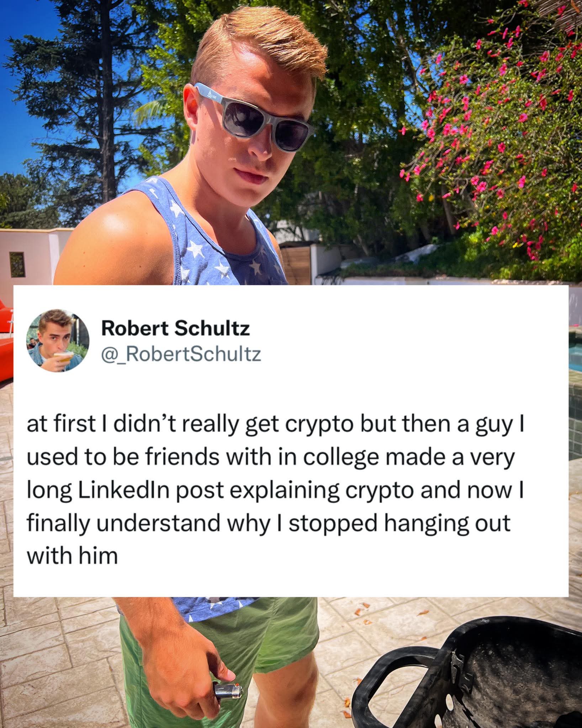Screen dimensions: 582x728
Task: Click the lighter held in his hand
Action: click(x=228, y=690)
